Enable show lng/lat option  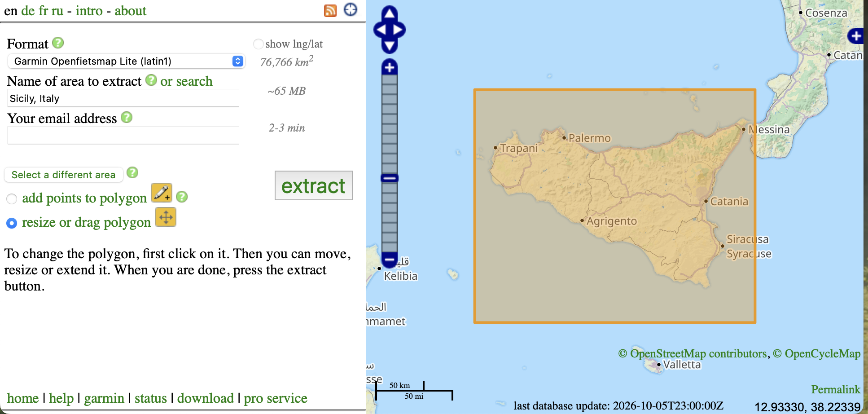259,44
